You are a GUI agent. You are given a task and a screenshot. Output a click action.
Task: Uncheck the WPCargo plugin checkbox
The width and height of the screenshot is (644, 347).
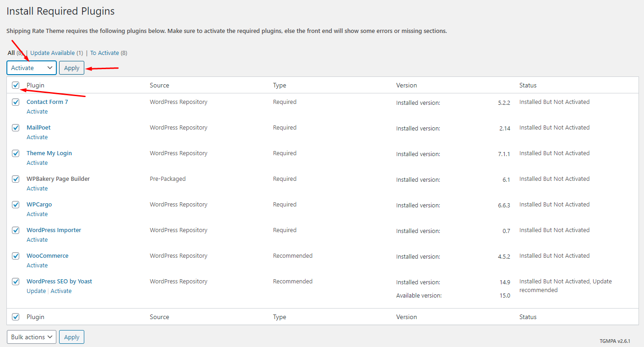pyautogui.click(x=16, y=205)
